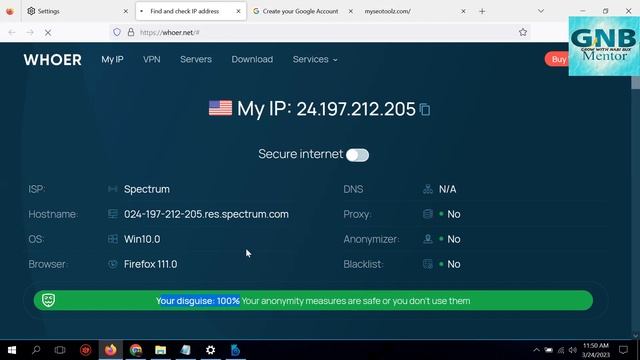Switch to the myseotoolz.com tab
640x360 pixels.
tap(414, 11)
